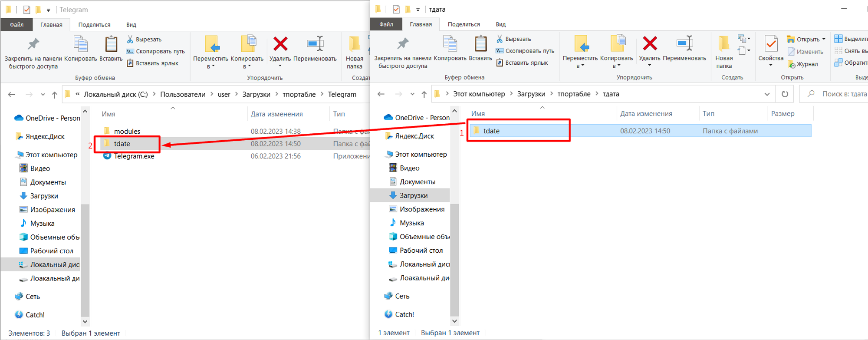Screen dimensions: 868x340
Task: Click New folder icon in right window
Action: pos(723,44)
